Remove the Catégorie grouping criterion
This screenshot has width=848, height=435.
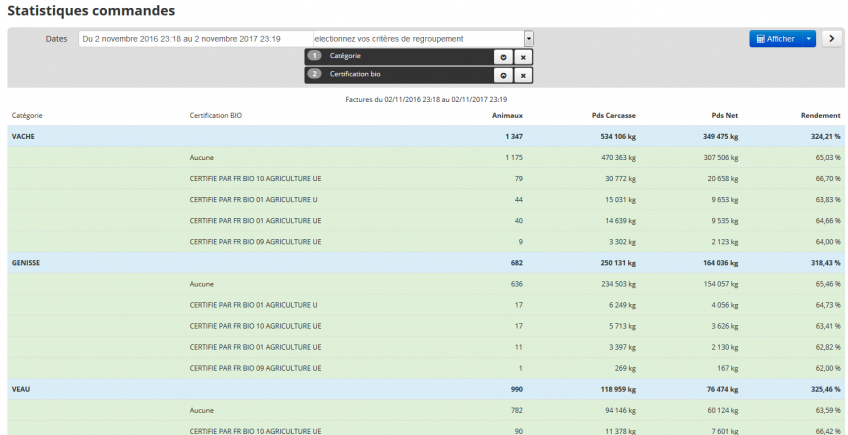tap(523, 57)
